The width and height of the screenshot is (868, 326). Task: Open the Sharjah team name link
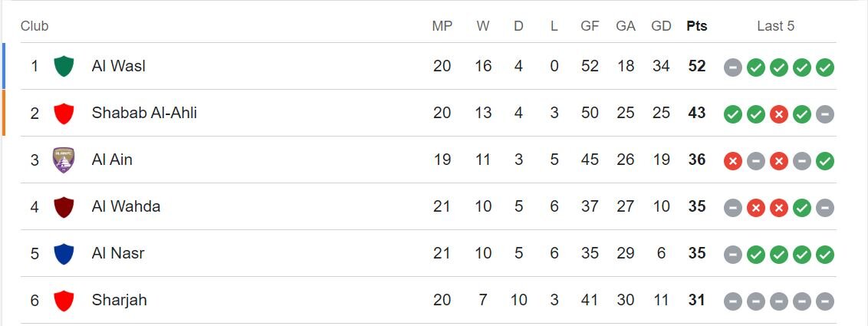pyautogui.click(x=119, y=300)
